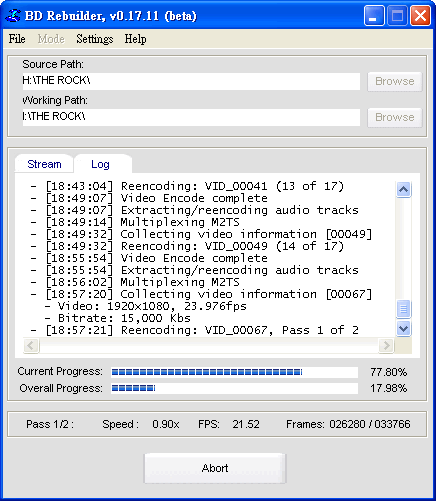
Task: Switch to the Stream tab
Action: point(44,164)
